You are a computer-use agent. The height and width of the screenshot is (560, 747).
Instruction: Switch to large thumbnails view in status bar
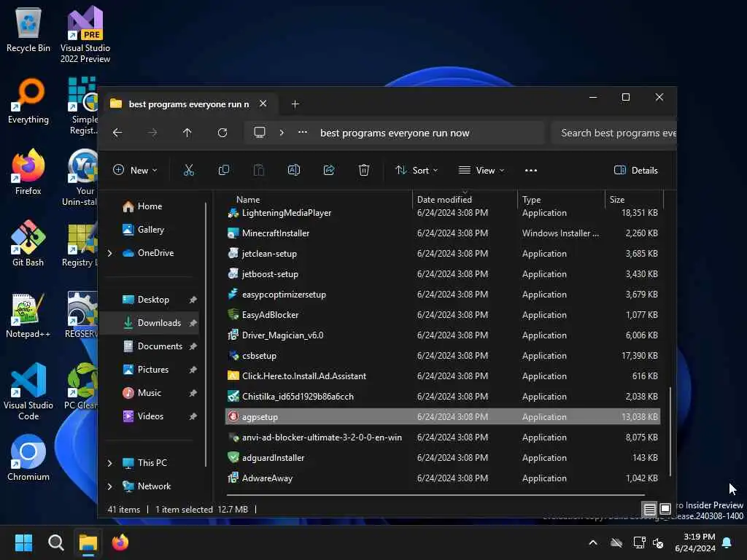[x=665, y=509]
